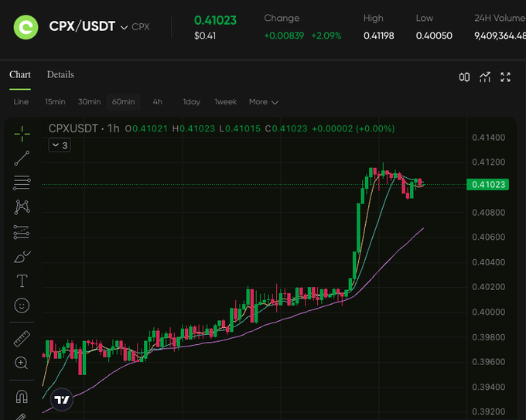Viewport: 526px width, 420px height.
Task: Open the candlestick chart type icon
Action: (464, 77)
